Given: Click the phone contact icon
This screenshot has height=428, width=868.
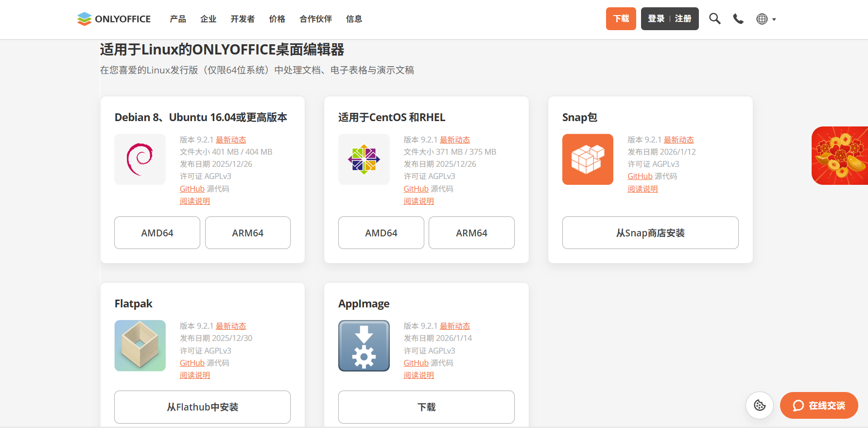Looking at the screenshot, I should [738, 19].
